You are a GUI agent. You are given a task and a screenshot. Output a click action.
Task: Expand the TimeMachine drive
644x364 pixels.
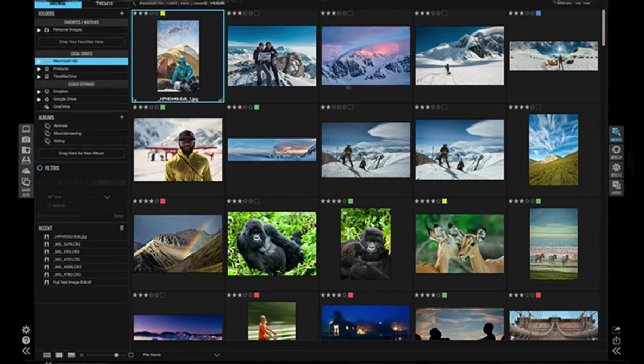pyautogui.click(x=39, y=76)
